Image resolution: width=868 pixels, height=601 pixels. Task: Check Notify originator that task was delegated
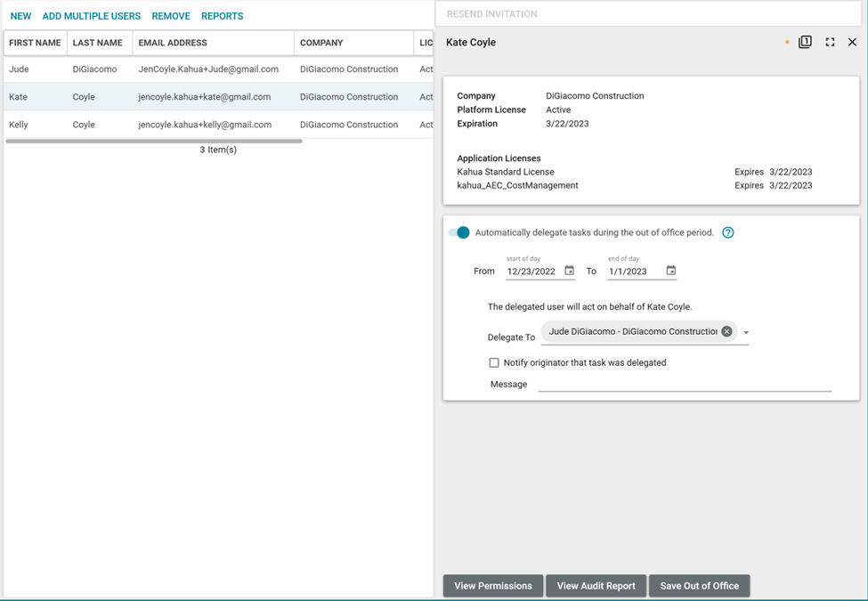[x=494, y=362]
